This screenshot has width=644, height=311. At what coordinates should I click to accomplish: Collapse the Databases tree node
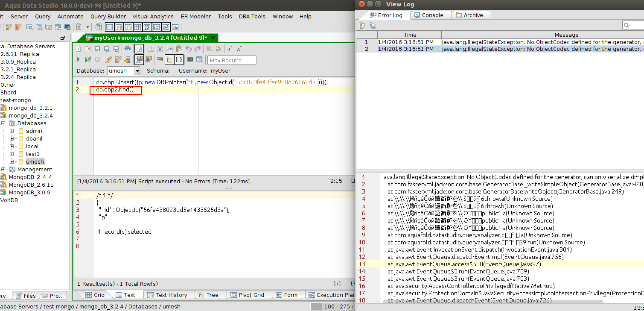(x=3, y=123)
